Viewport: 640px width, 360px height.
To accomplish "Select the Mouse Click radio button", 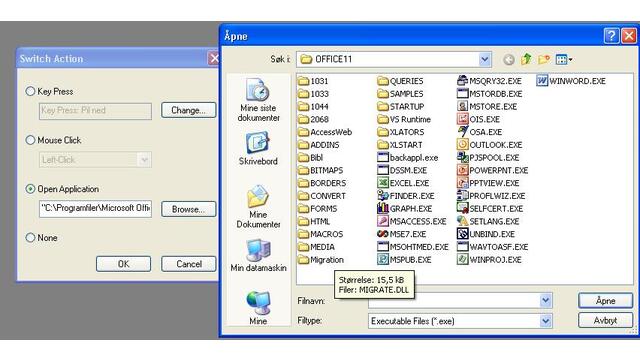I will [x=30, y=140].
